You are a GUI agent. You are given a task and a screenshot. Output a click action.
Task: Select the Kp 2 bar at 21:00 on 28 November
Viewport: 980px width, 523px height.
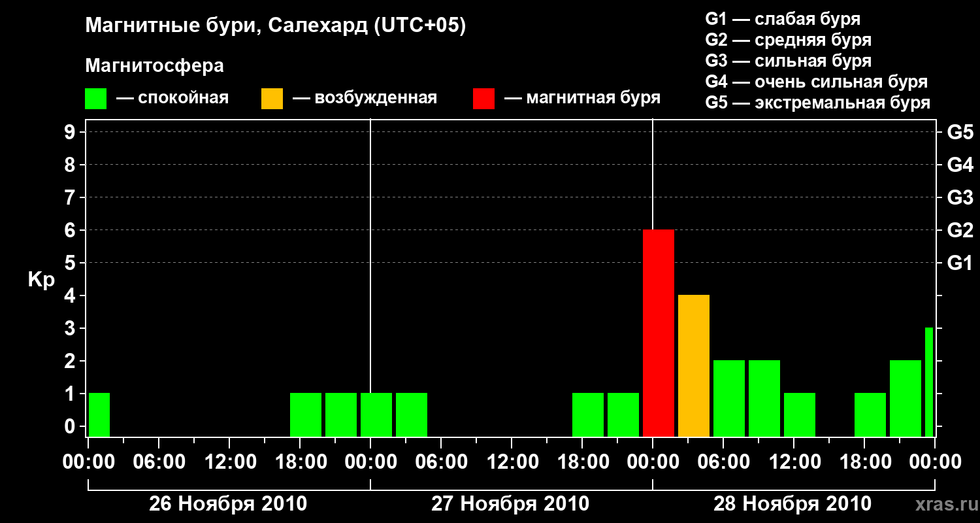pyautogui.click(x=906, y=399)
